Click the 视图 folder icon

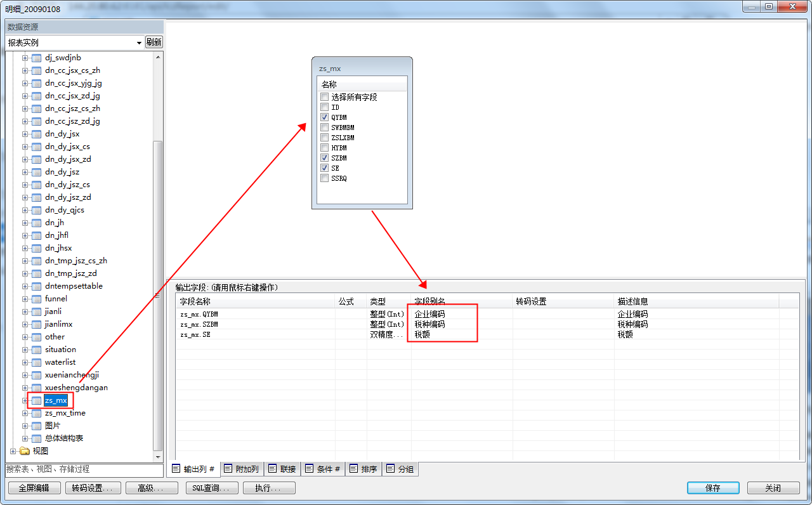pyautogui.click(x=25, y=451)
